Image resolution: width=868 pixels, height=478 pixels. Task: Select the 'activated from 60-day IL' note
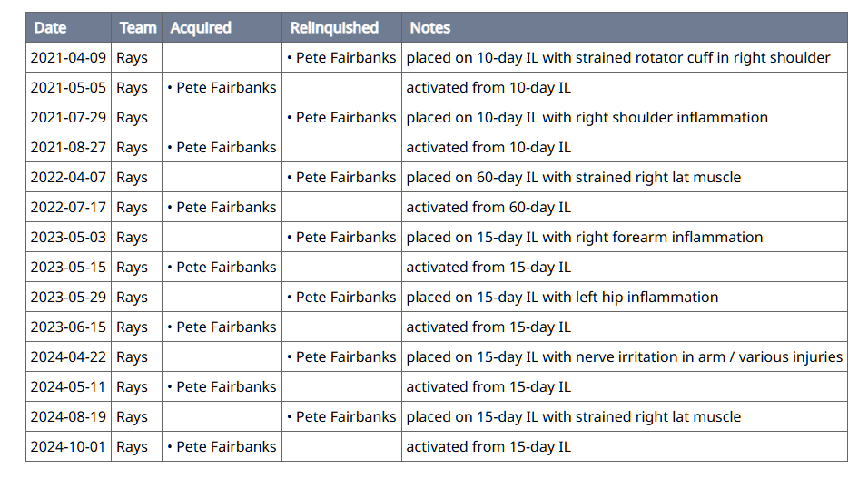[x=488, y=208]
